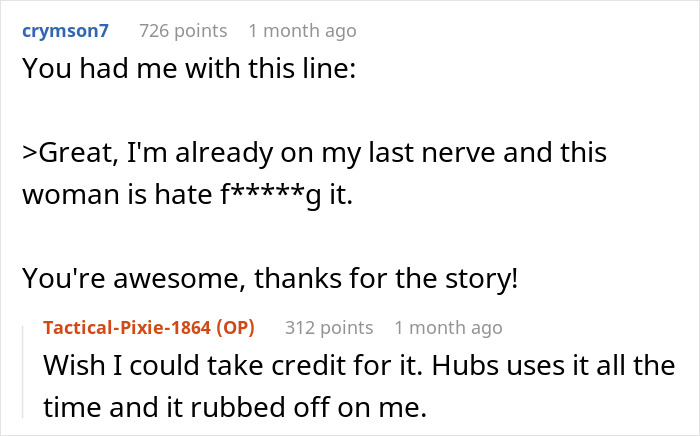700x436 pixels.
Task: Open the top comment's '1 month ago' timestamp
Action: coord(302,31)
